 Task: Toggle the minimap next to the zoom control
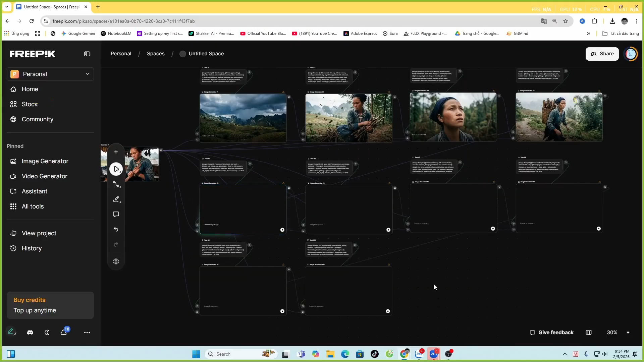coord(589,332)
